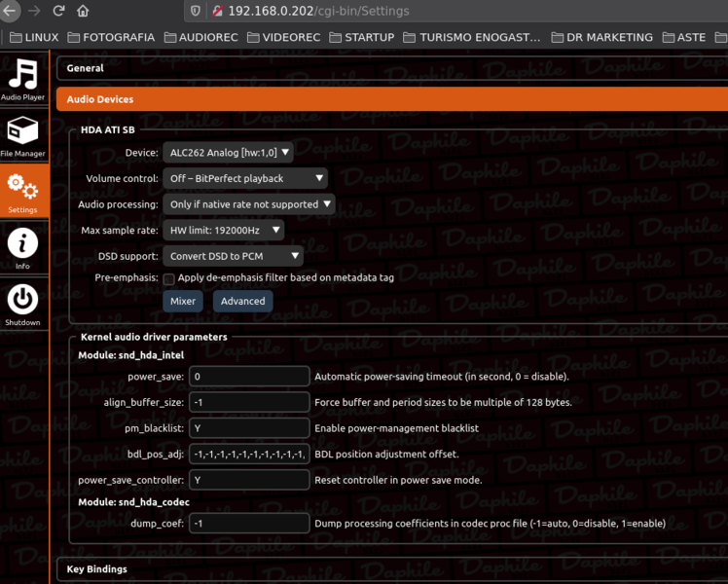Click the browser reload icon
Image resolution: width=728 pixels, height=584 pixels.
(x=58, y=12)
